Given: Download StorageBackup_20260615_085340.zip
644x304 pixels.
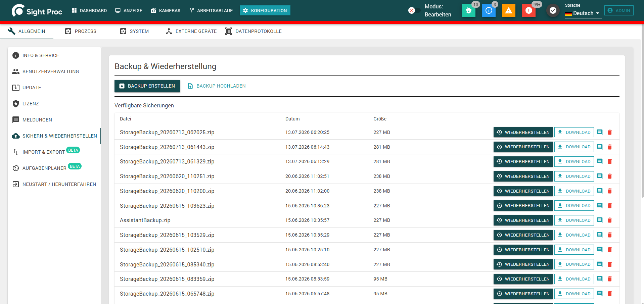Looking at the screenshot, I should [x=574, y=264].
